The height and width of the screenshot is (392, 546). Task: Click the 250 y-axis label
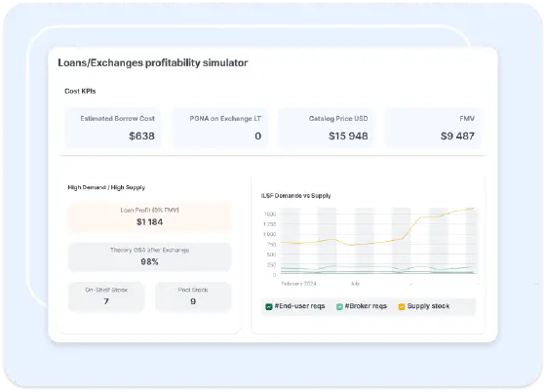pyautogui.click(x=272, y=264)
